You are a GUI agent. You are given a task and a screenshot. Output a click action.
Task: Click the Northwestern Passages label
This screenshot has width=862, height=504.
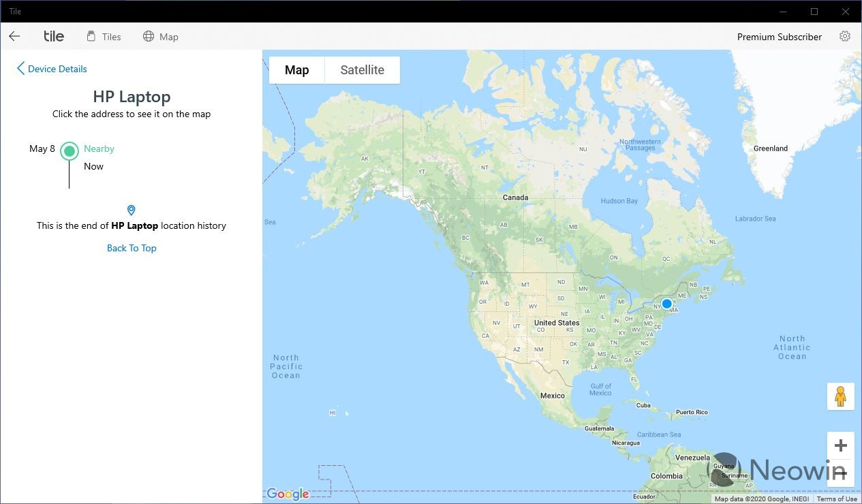pyautogui.click(x=640, y=145)
